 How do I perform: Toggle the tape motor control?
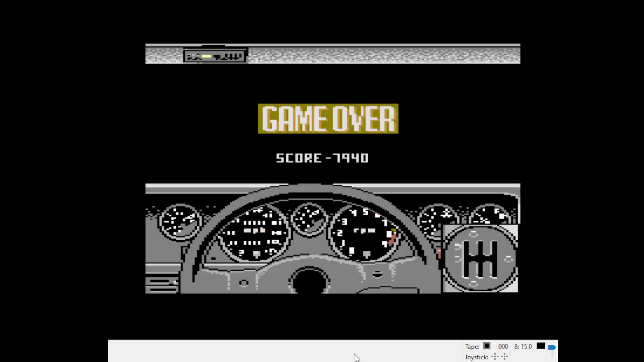[x=487, y=346]
